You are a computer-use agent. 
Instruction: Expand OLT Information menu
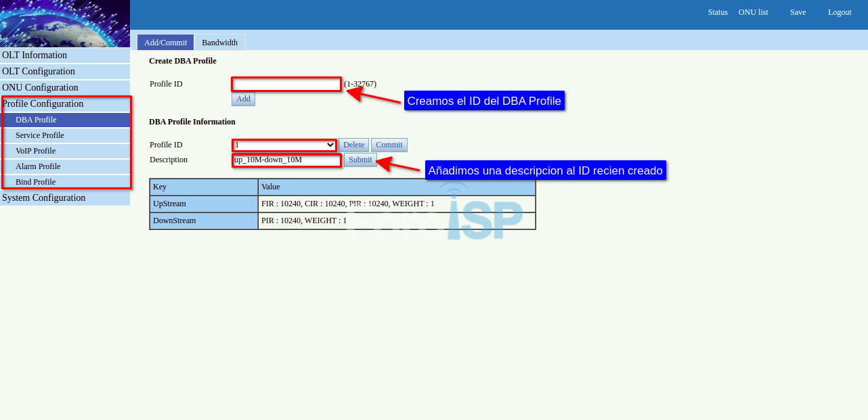[35, 55]
